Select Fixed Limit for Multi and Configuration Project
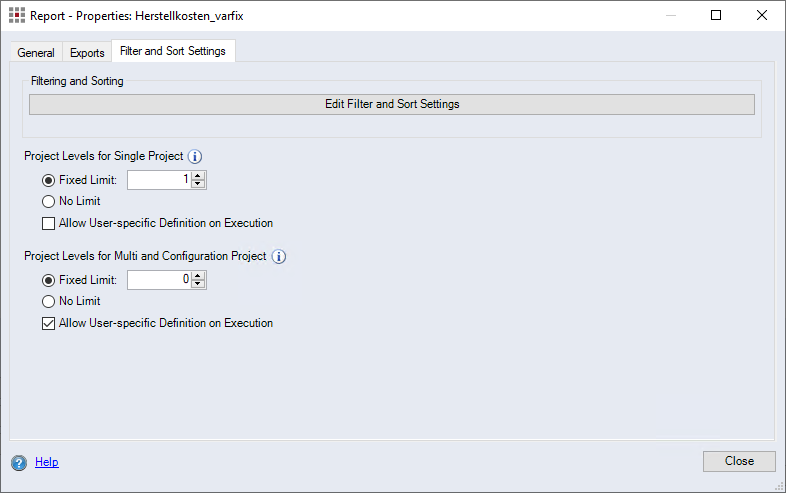 (x=48, y=280)
